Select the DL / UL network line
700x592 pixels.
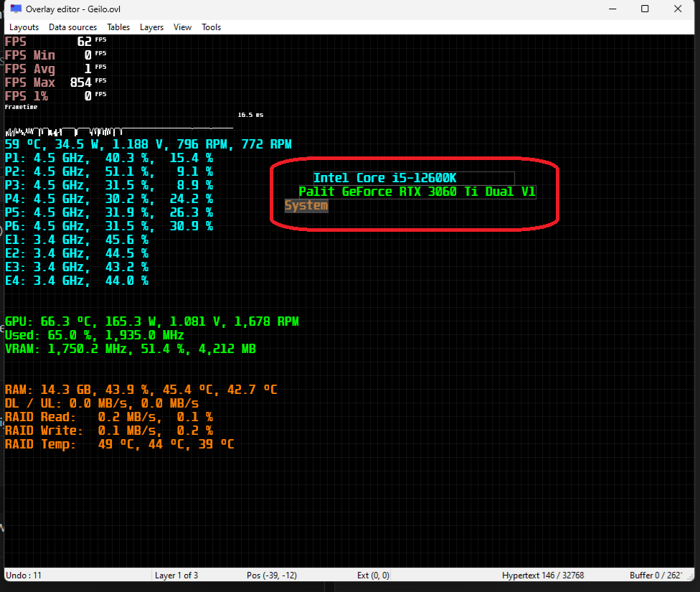pos(102,403)
